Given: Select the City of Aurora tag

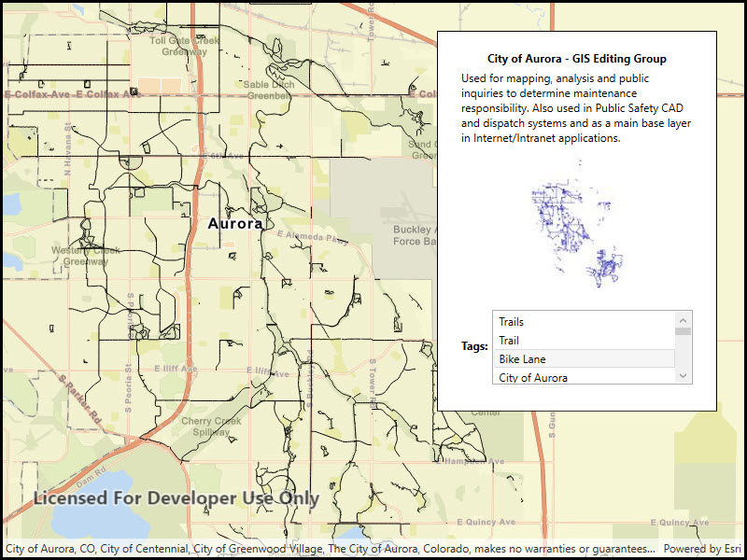Looking at the screenshot, I should [x=585, y=377].
